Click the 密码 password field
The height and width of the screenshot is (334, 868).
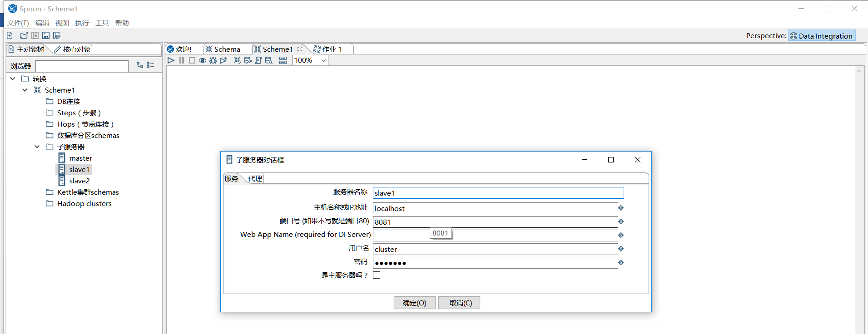click(x=495, y=263)
